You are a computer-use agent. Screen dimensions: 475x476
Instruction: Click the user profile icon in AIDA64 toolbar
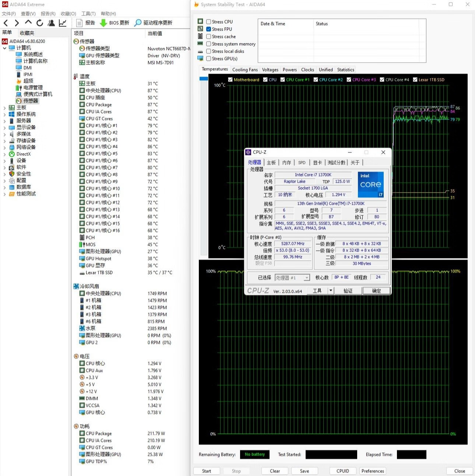[51, 23]
